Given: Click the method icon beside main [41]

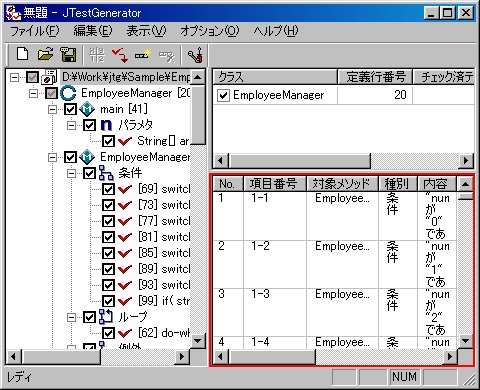Looking at the screenshot, I should (x=87, y=109).
